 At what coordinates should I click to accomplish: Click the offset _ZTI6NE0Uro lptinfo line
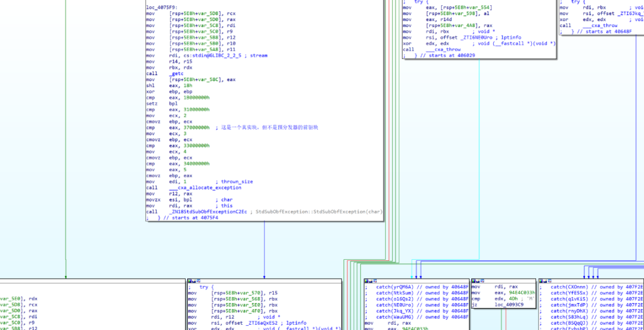pyautogui.click(x=462, y=38)
